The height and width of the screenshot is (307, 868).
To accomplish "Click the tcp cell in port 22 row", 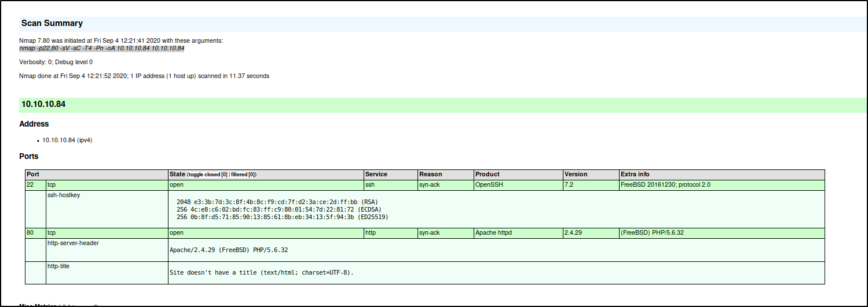I will [x=107, y=185].
